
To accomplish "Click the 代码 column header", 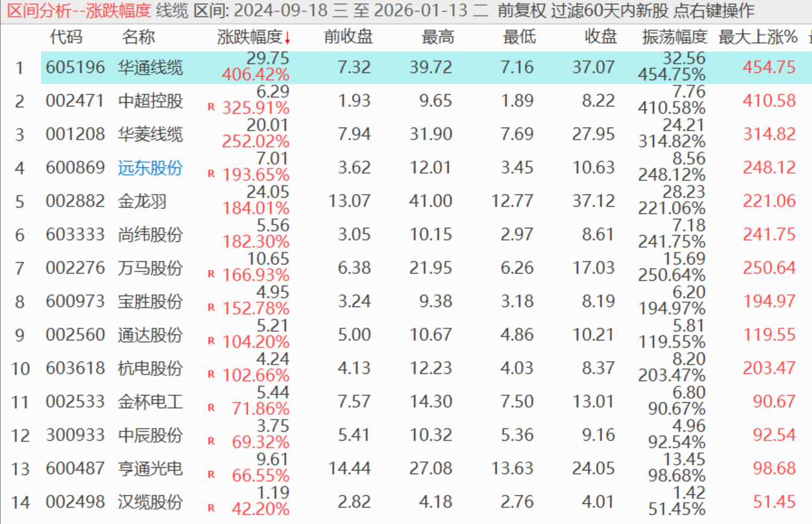I will coord(66,38).
